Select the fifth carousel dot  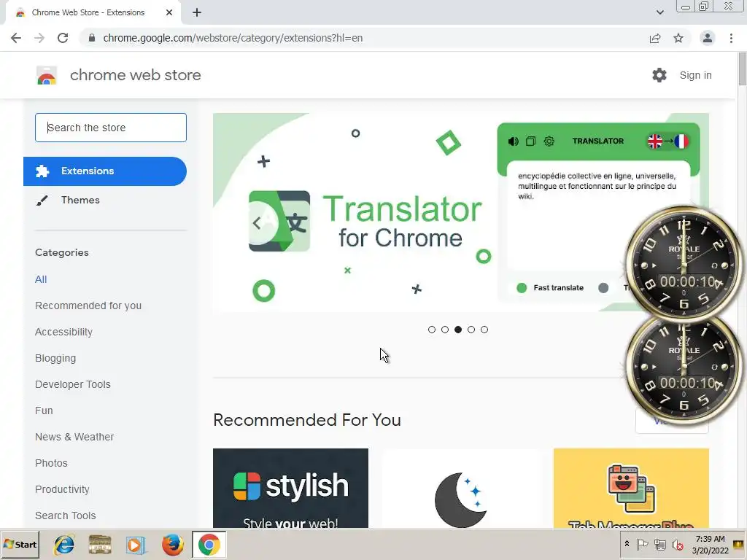[x=484, y=330]
